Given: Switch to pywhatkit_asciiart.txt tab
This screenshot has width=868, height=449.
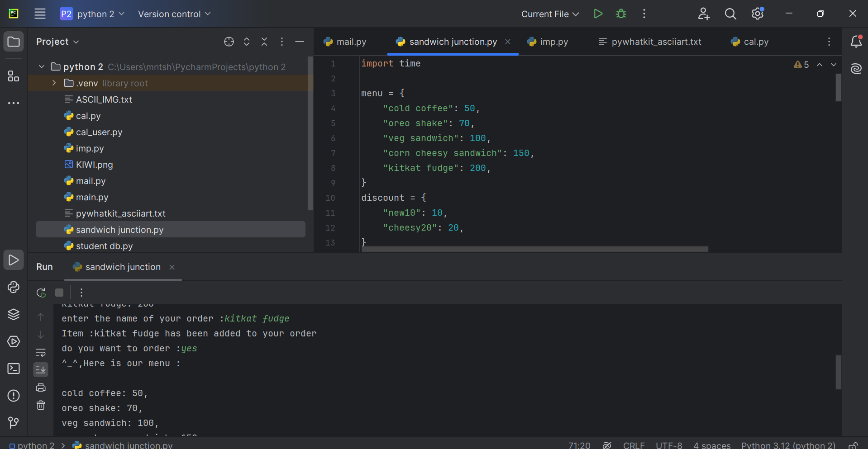Looking at the screenshot, I should tap(649, 42).
